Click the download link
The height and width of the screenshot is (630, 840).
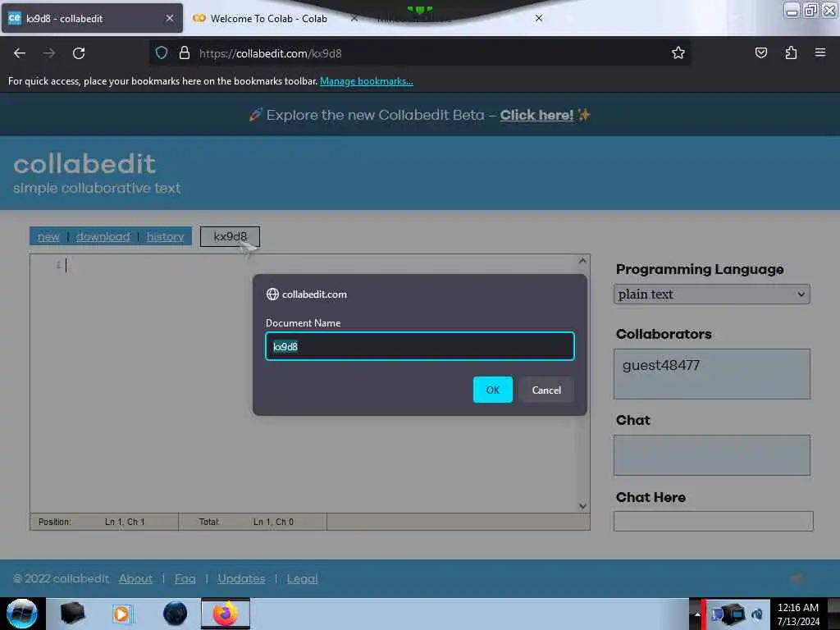click(x=103, y=236)
